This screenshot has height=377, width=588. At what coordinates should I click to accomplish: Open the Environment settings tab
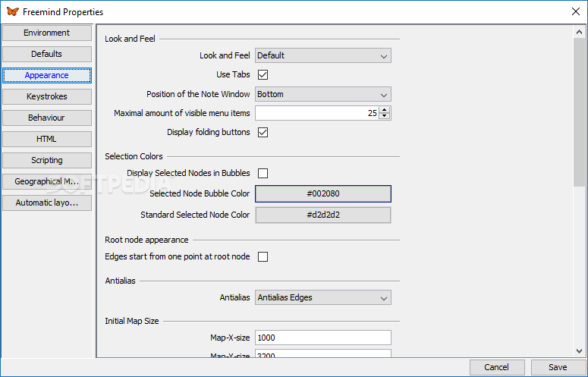[47, 33]
